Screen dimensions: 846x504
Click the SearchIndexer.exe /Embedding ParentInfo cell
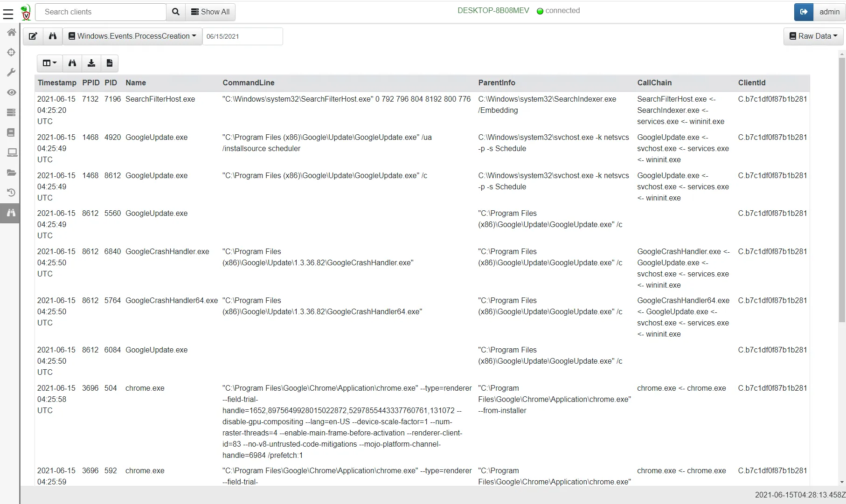[547, 105]
